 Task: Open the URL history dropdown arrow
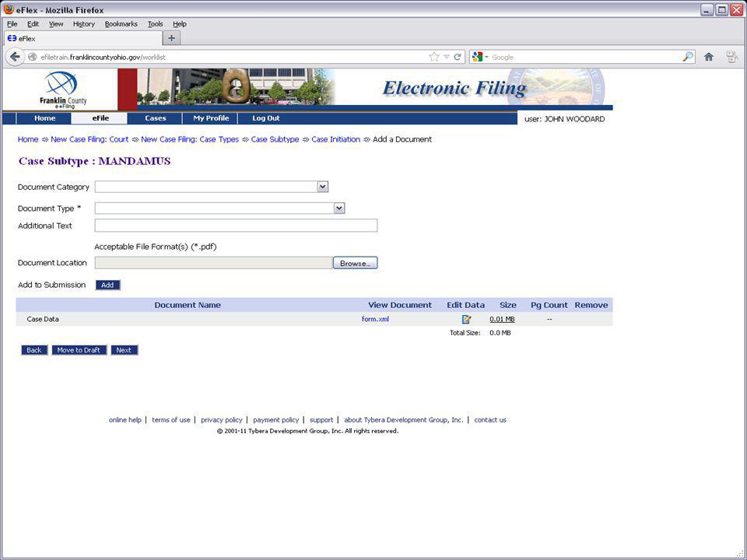447,57
